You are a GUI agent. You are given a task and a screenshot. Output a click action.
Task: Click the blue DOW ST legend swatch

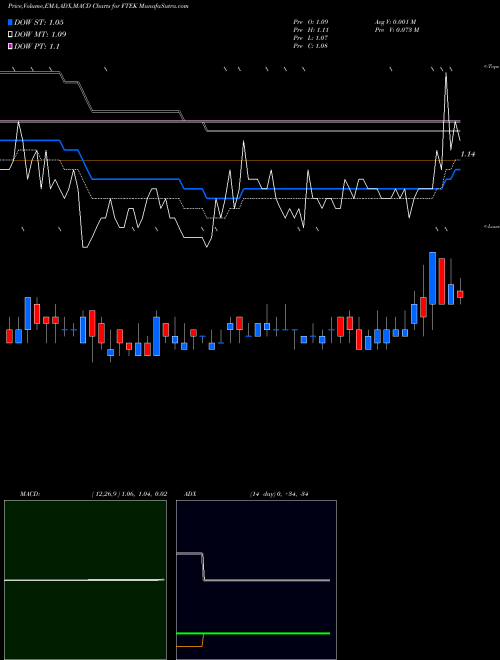point(10,22)
